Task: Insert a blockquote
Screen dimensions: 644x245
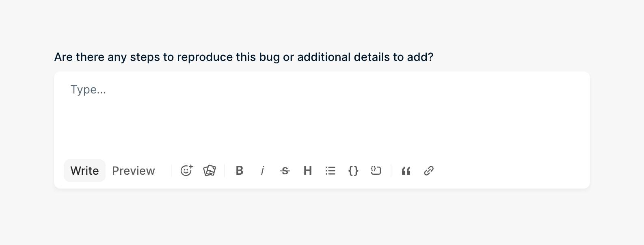Action: pyautogui.click(x=406, y=171)
